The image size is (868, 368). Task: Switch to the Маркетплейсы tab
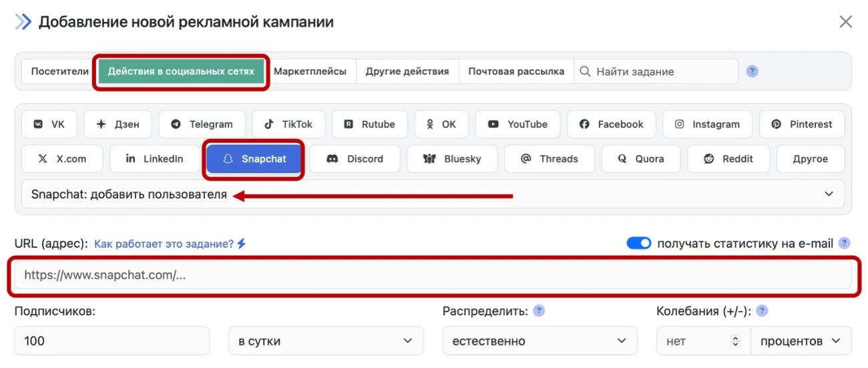pos(310,71)
